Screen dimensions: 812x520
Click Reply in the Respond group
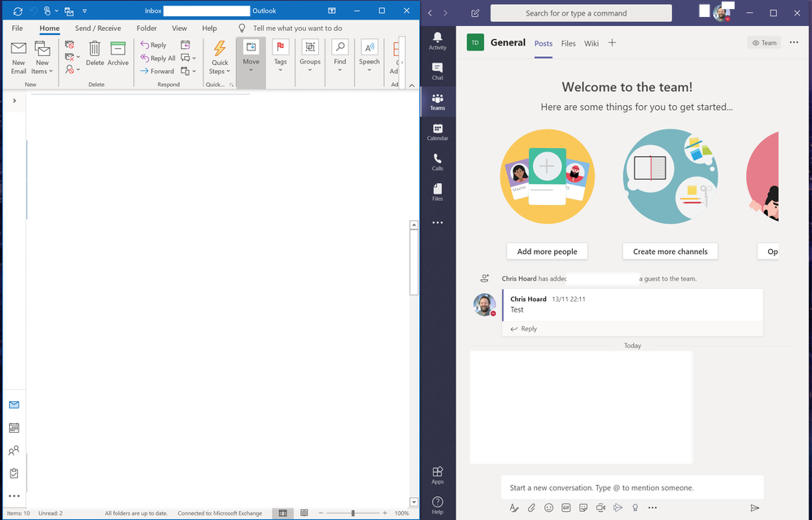pos(154,45)
